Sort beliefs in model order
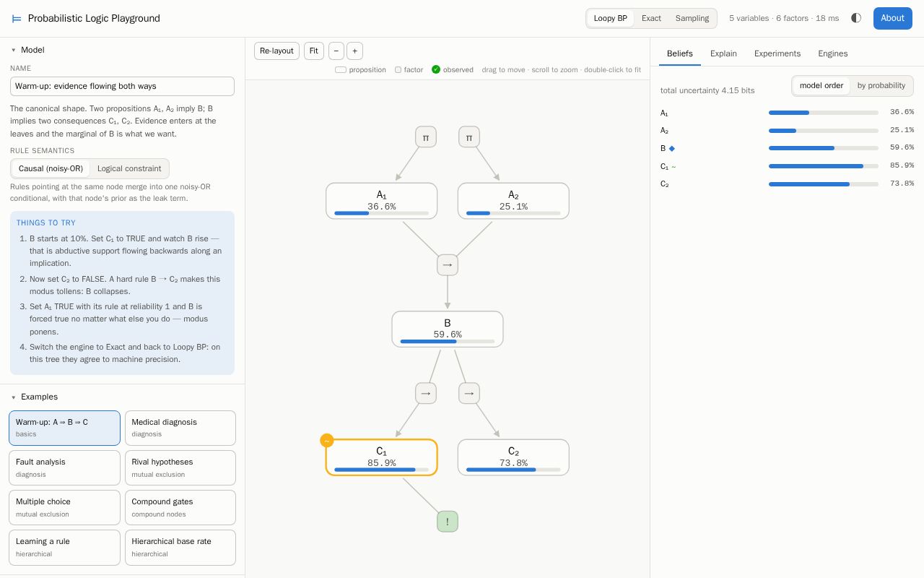Image resolution: width=924 pixels, height=578 pixels. tap(821, 85)
